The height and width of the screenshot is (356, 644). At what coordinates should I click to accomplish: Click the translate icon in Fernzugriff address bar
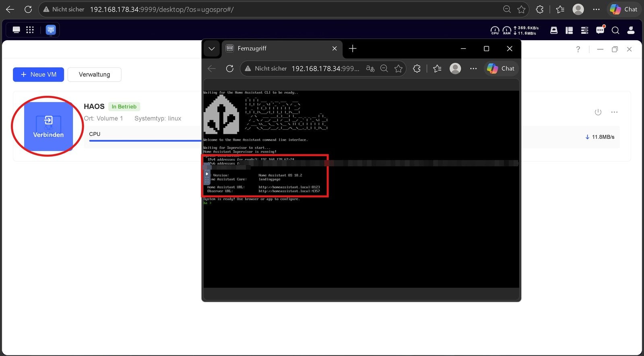tap(370, 68)
